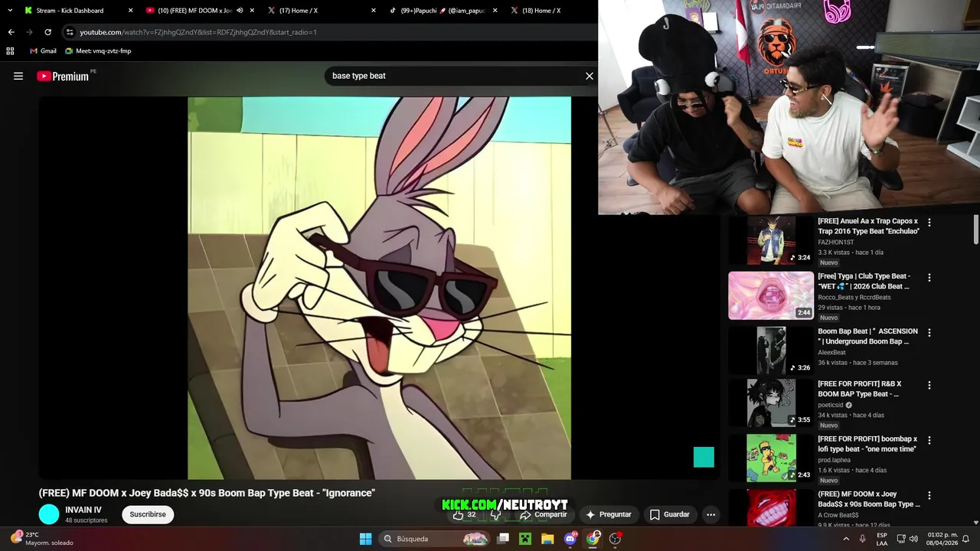Open boombap x lofi 'one more time' title

867,444
